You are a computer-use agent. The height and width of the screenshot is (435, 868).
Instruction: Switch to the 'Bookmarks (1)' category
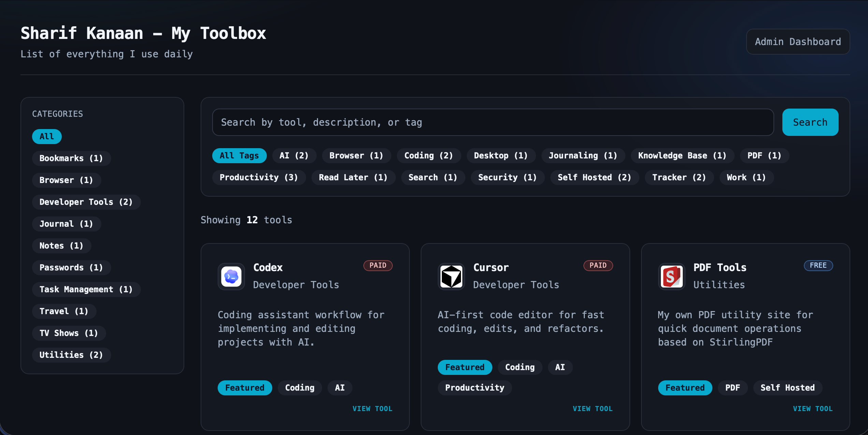click(71, 158)
